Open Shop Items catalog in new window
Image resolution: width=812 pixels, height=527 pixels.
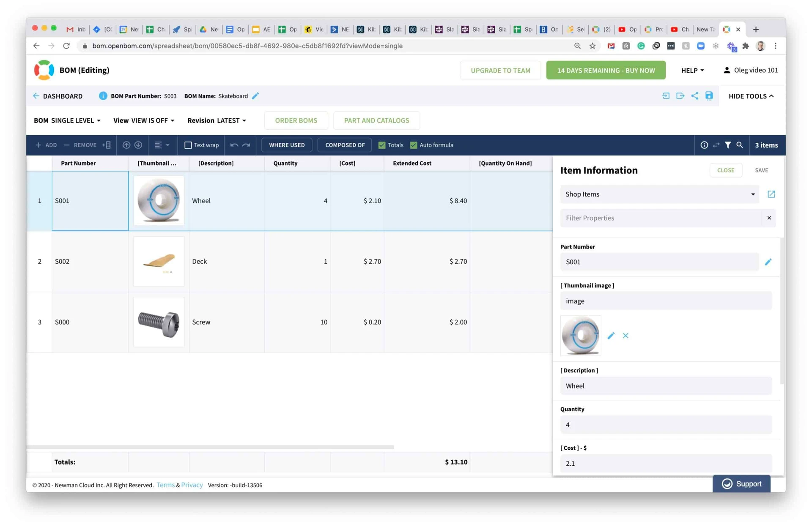pos(771,194)
